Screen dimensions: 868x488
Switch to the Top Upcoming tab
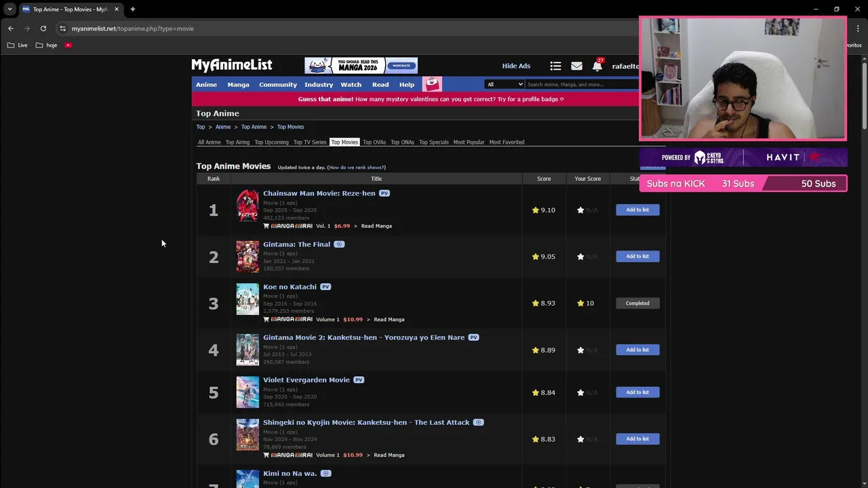point(271,142)
